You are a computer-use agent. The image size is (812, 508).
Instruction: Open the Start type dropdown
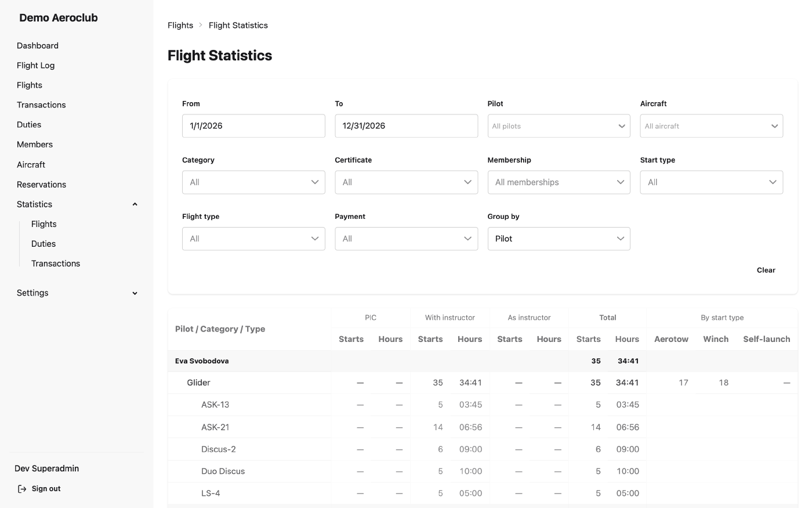point(712,182)
